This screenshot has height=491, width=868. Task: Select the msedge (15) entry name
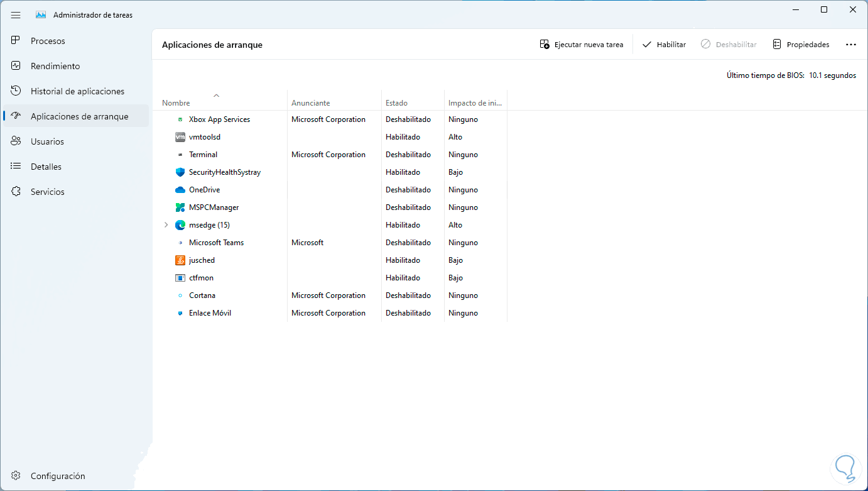coord(209,225)
